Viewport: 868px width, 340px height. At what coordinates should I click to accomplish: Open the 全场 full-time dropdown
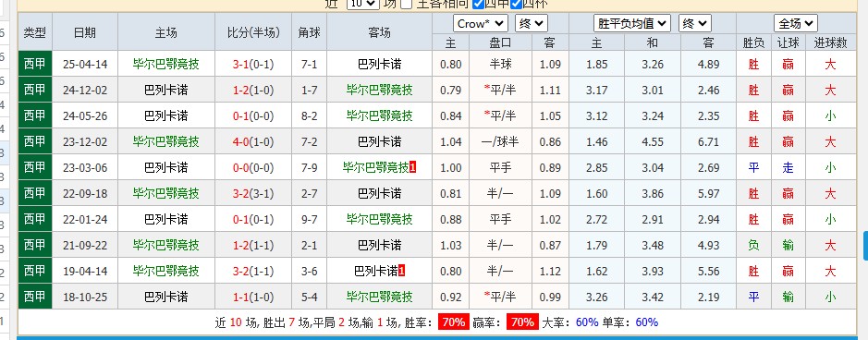coord(796,24)
